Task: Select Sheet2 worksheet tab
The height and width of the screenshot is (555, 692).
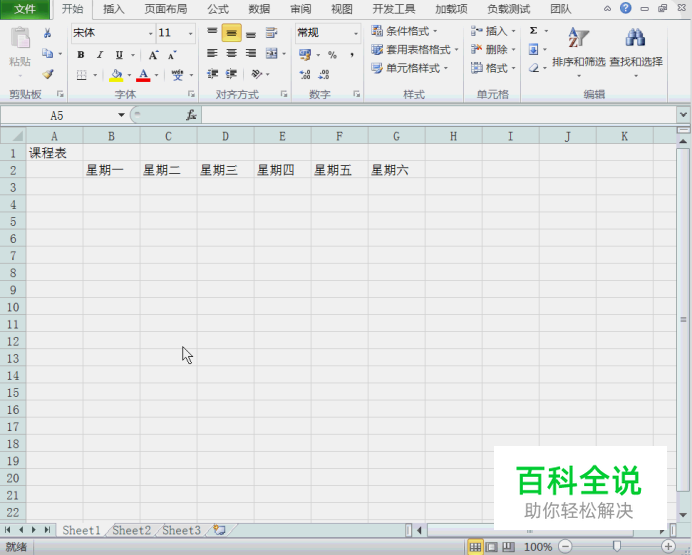Action: click(x=132, y=530)
